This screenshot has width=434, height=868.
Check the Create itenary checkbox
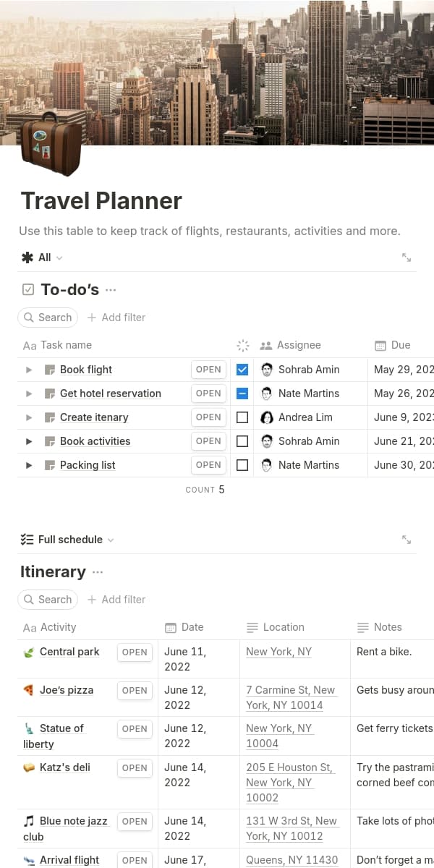pyautogui.click(x=242, y=417)
